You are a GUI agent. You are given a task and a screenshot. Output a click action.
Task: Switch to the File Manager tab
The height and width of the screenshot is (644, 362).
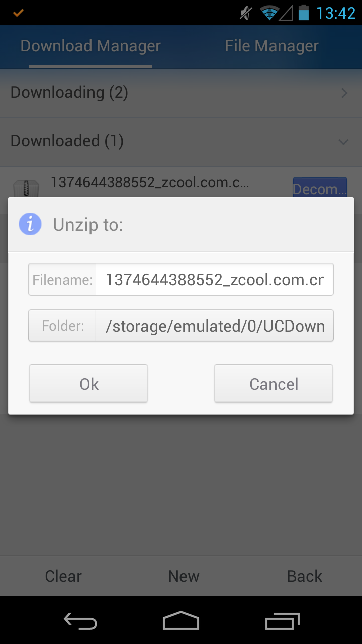pos(271,46)
